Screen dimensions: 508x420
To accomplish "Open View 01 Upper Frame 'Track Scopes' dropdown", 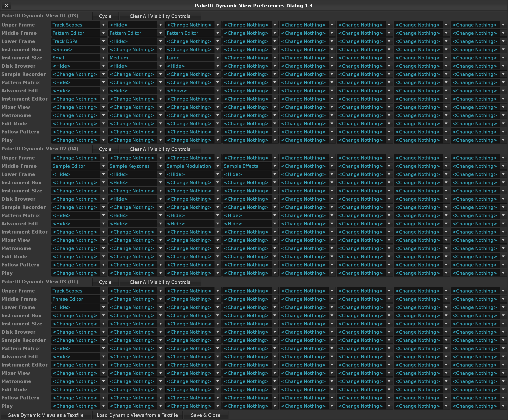I will click(79, 25).
